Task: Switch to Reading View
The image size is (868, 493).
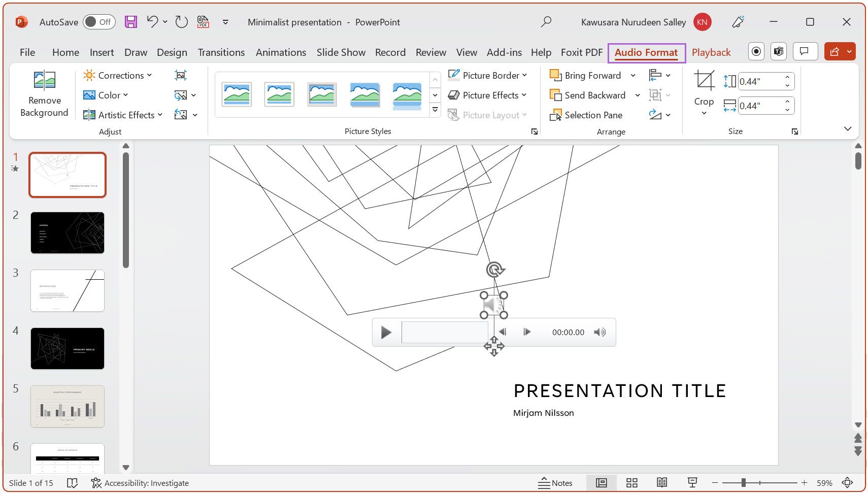Action: [662, 483]
